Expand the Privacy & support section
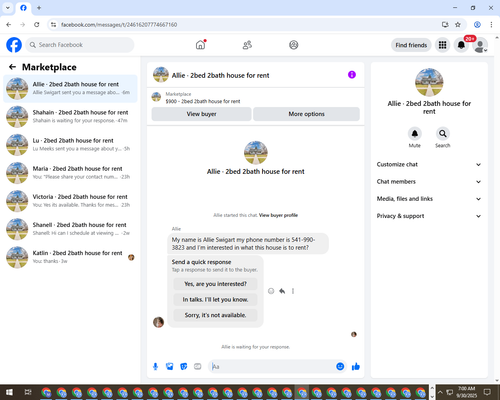 click(429, 216)
